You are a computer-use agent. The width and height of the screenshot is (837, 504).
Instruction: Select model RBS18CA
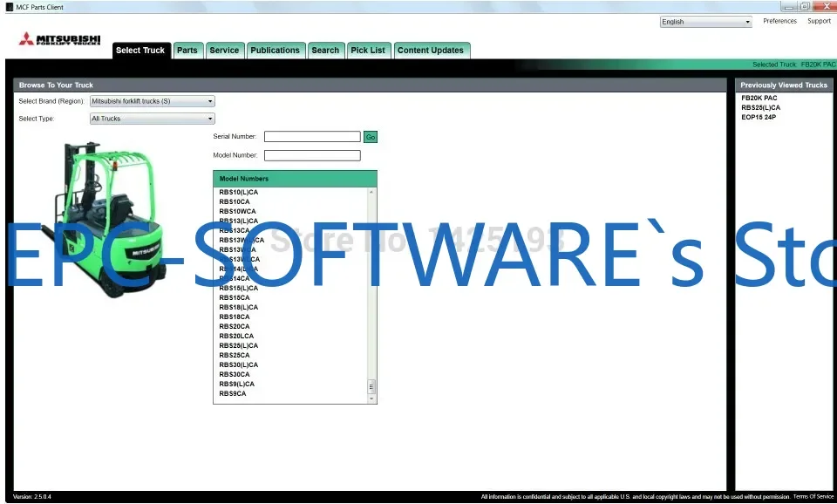235,317
